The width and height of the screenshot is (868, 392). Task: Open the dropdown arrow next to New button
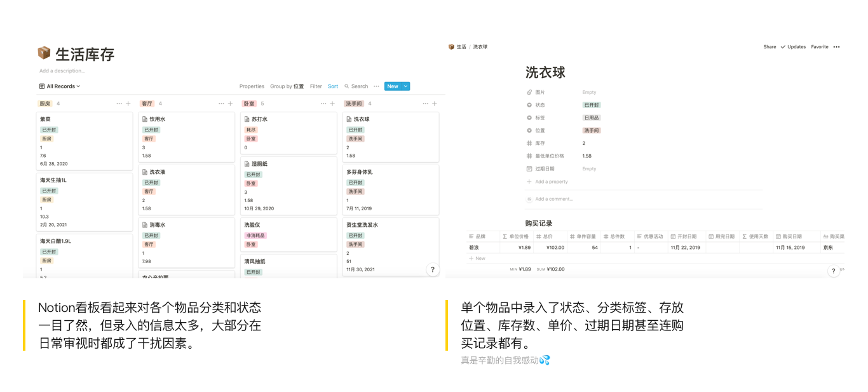405,86
